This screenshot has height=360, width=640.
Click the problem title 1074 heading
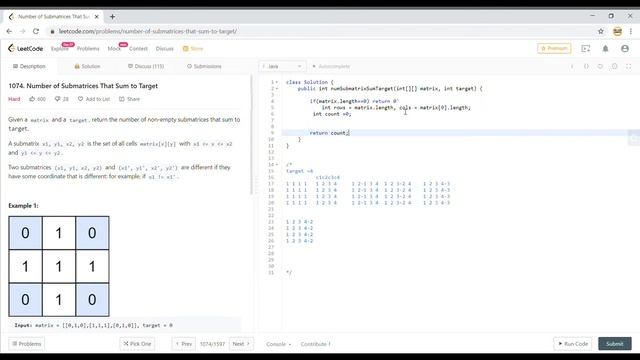(83, 86)
